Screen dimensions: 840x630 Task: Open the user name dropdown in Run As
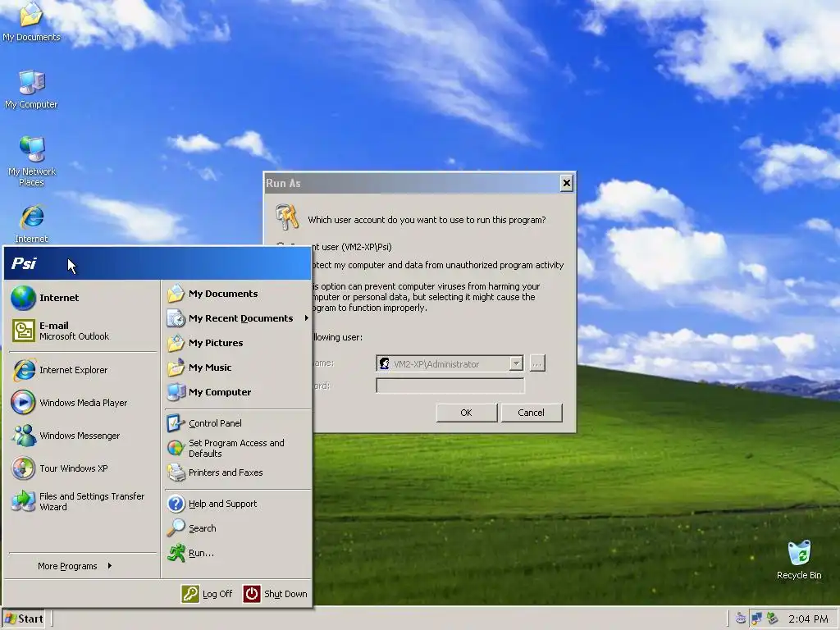(515, 363)
